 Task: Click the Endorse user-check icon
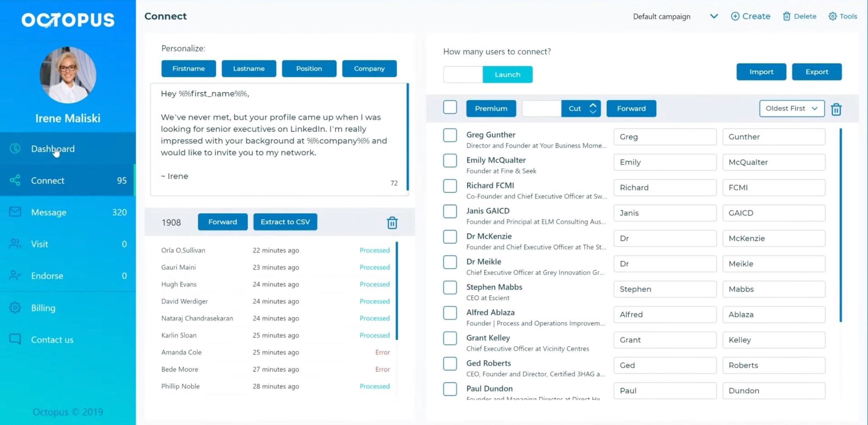15,276
